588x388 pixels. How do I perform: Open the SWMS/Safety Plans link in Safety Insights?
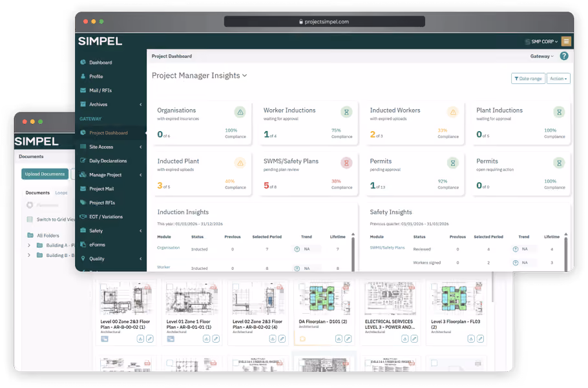(388, 248)
